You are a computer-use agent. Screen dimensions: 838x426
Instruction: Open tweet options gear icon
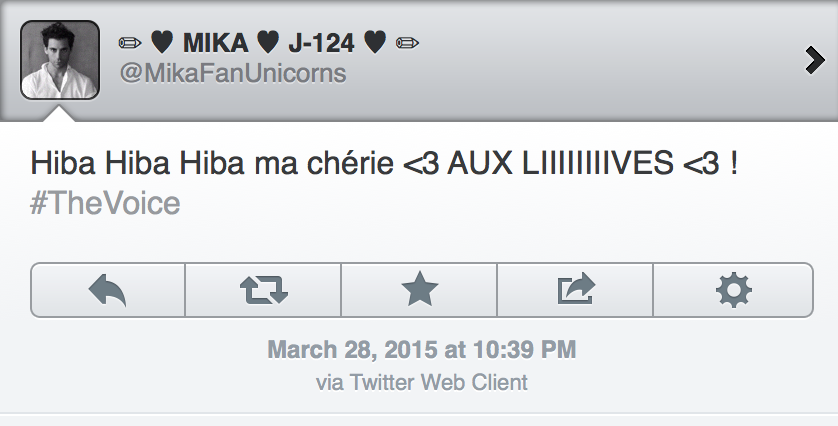click(733, 290)
